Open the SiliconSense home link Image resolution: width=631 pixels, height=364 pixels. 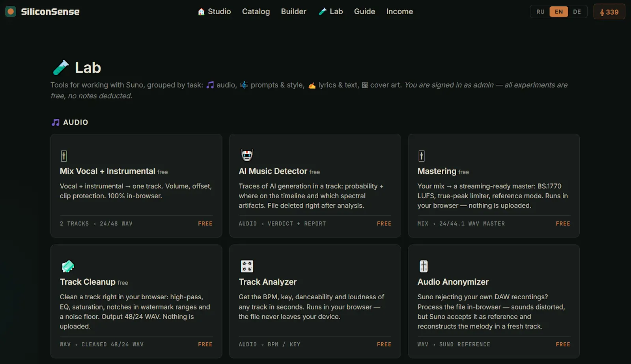[43, 11]
